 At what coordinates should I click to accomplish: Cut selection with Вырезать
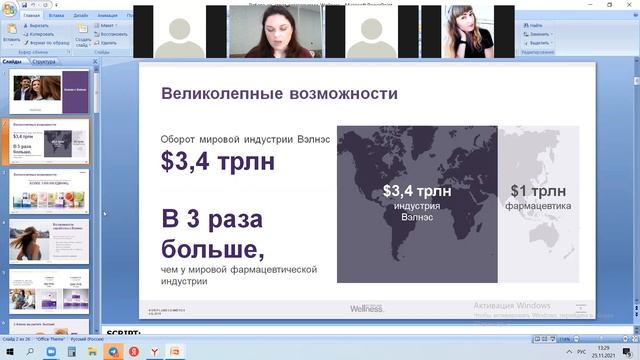click(x=36, y=26)
